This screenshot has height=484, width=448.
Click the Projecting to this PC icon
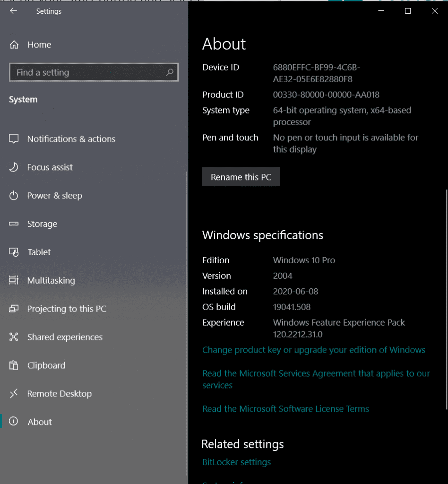[14, 308]
